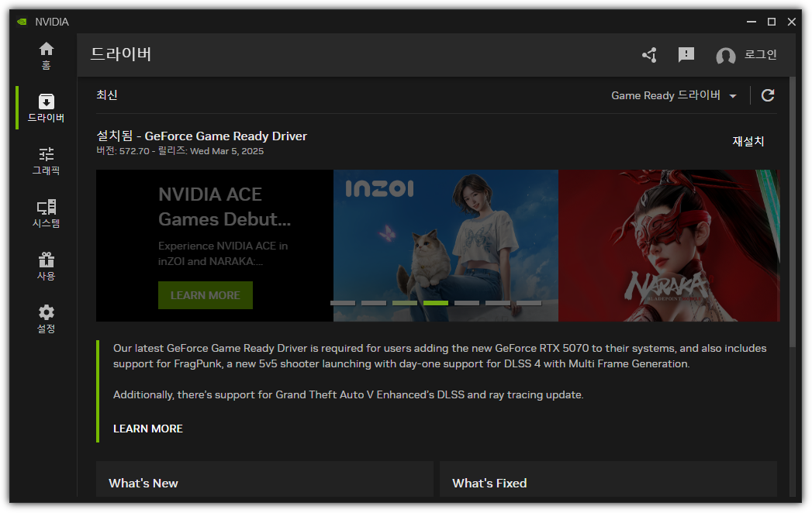Image resolution: width=812 pixels, height=513 pixels.
Task: Click the share icon in header
Action: 649,55
